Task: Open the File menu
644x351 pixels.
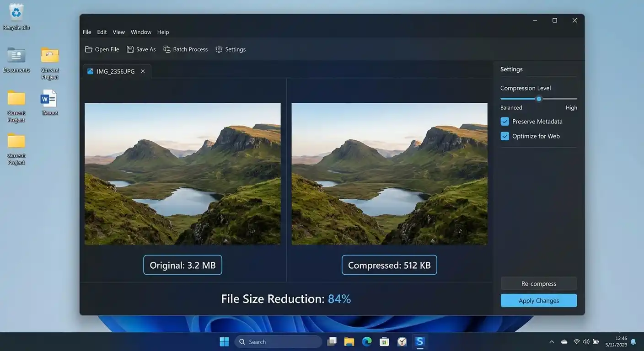Action: coord(87,32)
